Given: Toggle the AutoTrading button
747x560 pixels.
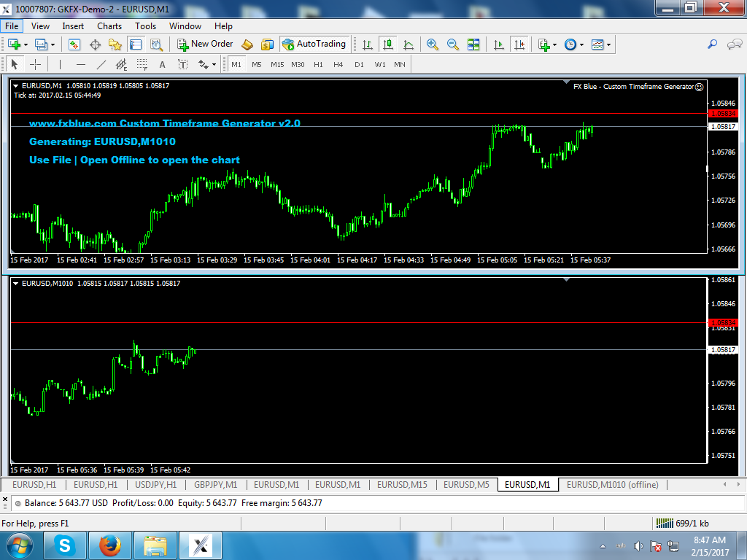Looking at the screenshot, I should coord(314,44).
